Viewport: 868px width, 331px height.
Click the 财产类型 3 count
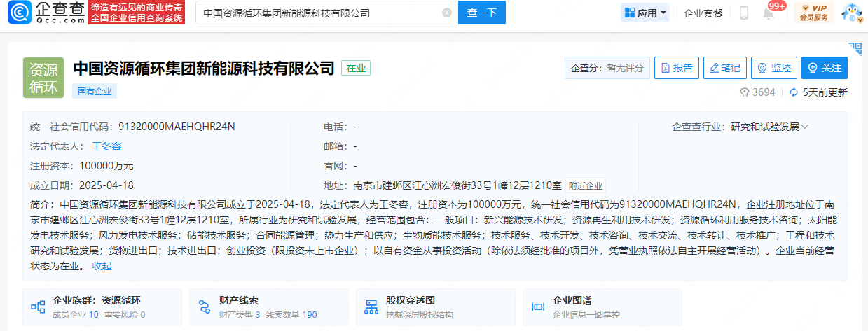pyautogui.click(x=240, y=315)
